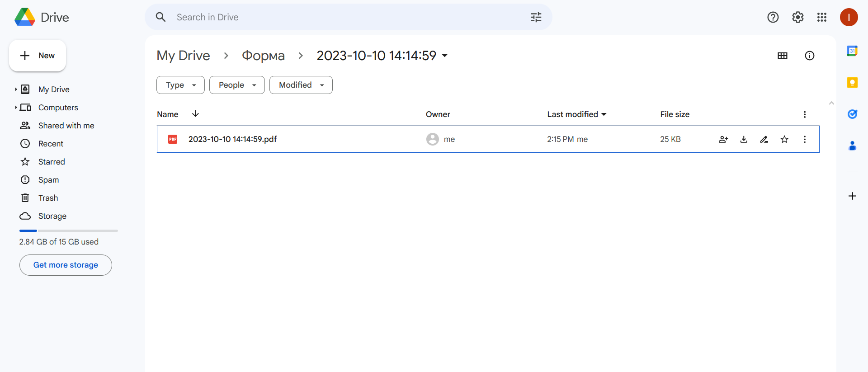The image size is (868, 372).
Task: Click Get more storage
Action: (x=66, y=265)
